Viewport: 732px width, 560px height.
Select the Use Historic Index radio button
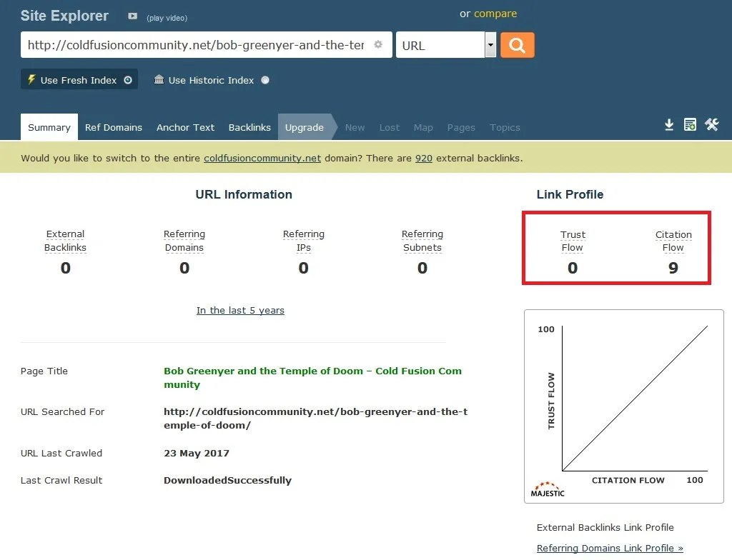265,80
